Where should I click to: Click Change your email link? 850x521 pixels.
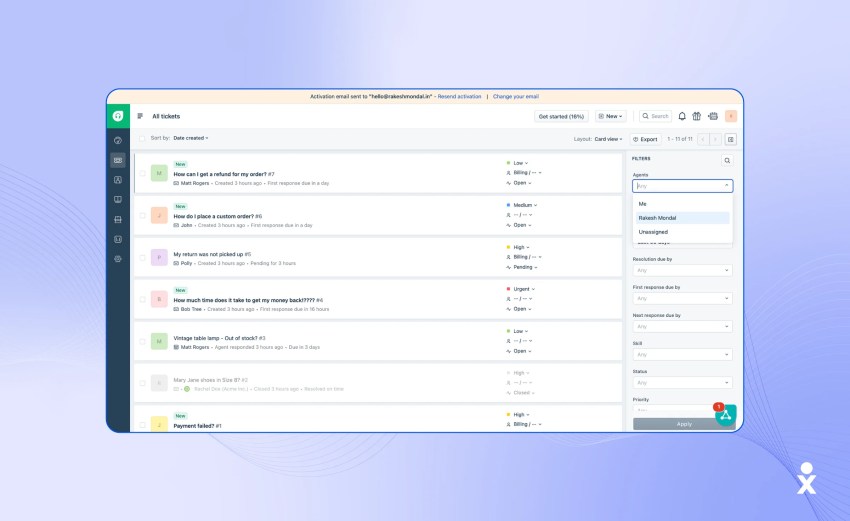click(x=516, y=97)
